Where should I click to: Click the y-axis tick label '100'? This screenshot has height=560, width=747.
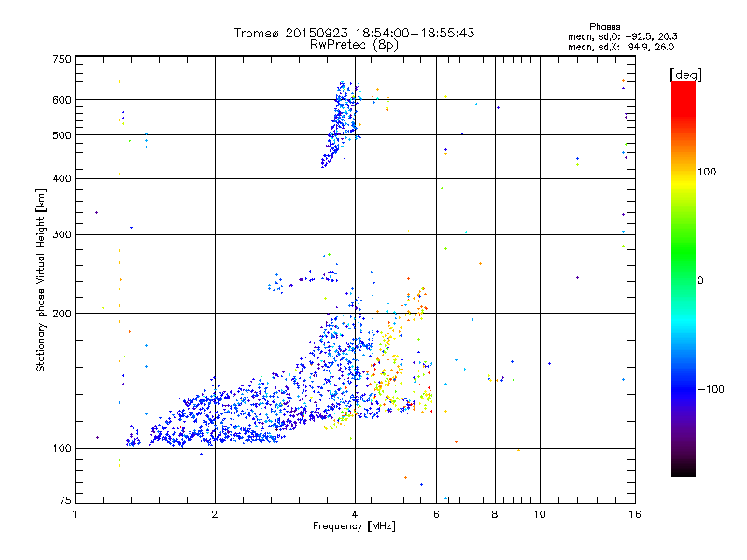[62, 449]
